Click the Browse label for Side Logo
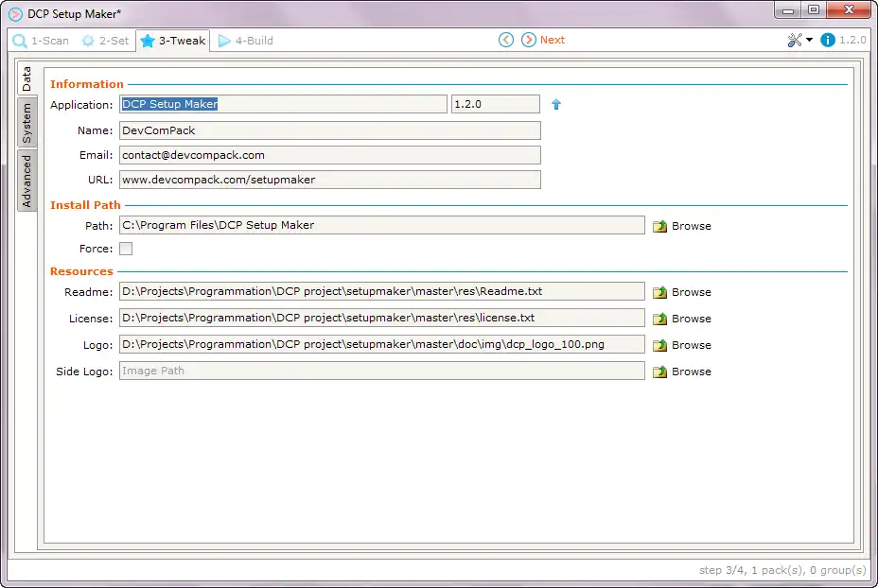The image size is (878, 588). click(692, 372)
